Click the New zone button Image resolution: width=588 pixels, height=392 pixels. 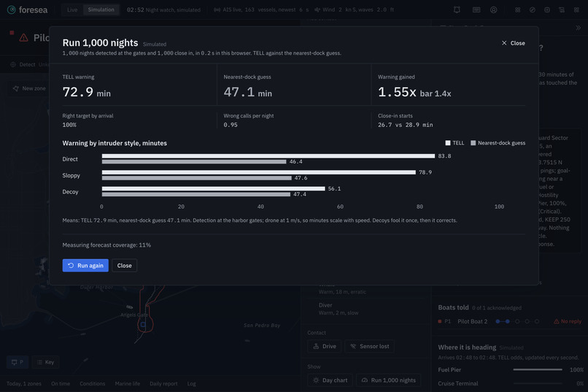(x=29, y=88)
